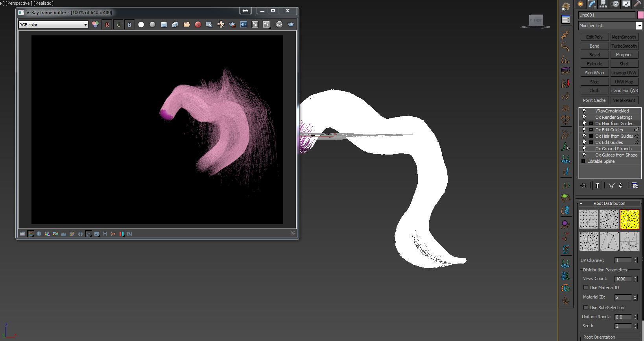This screenshot has width=644, height=341.
Task: Switch to mono white circle mode
Action: pos(141,25)
